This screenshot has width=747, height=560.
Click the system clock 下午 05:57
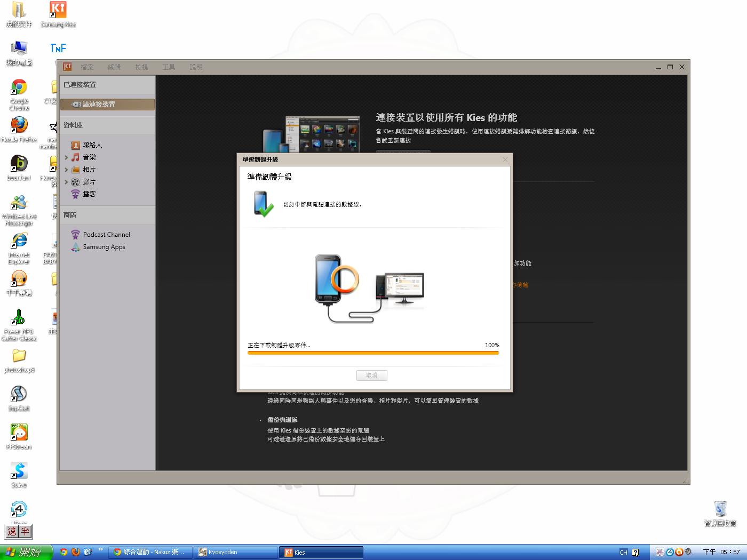pyautogui.click(x=721, y=552)
